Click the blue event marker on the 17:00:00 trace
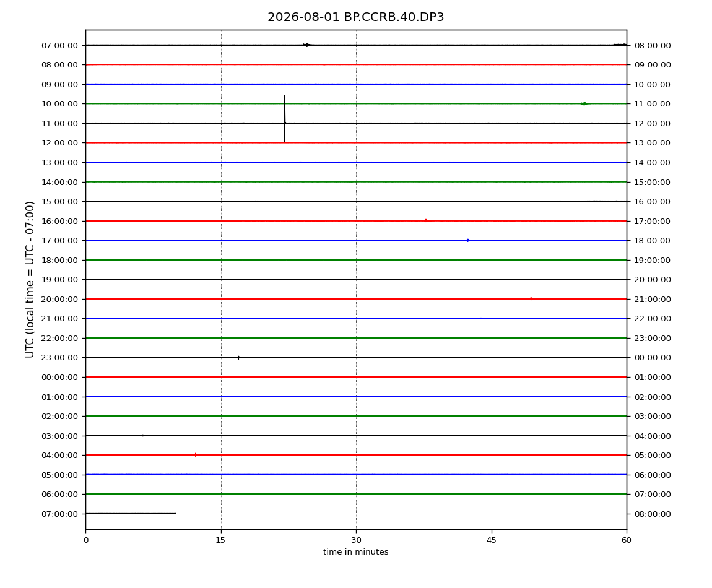712x588 pixels. click(x=467, y=240)
